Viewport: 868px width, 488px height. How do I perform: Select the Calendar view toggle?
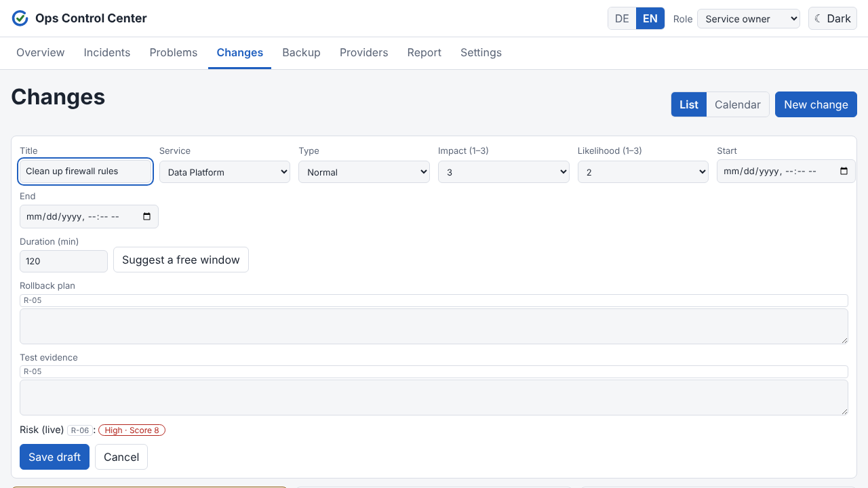click(738, 104)
